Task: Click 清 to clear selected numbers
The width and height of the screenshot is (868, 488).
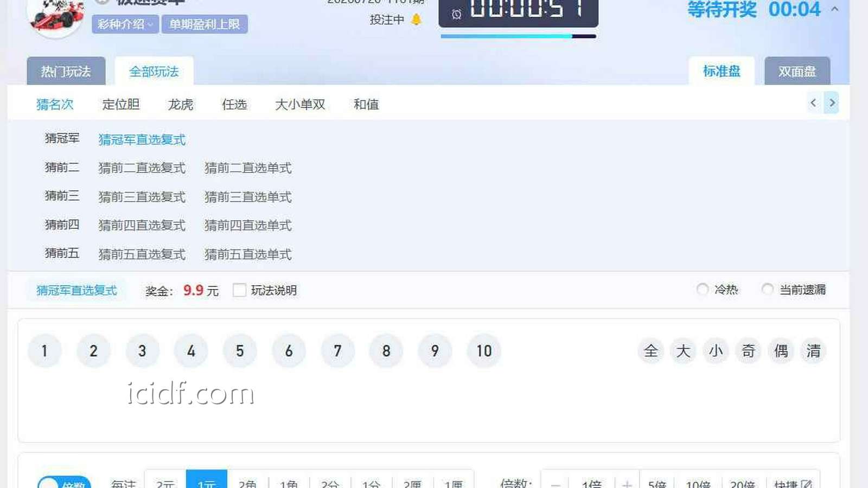Action: pos(814,351)
